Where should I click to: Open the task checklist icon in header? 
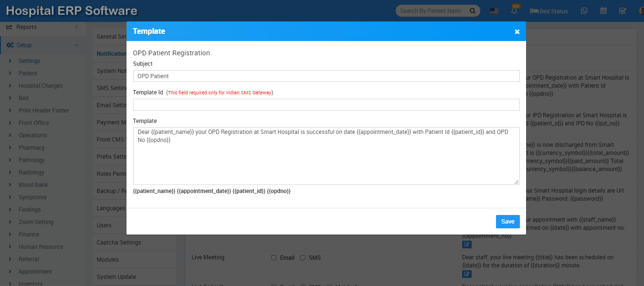623,10
